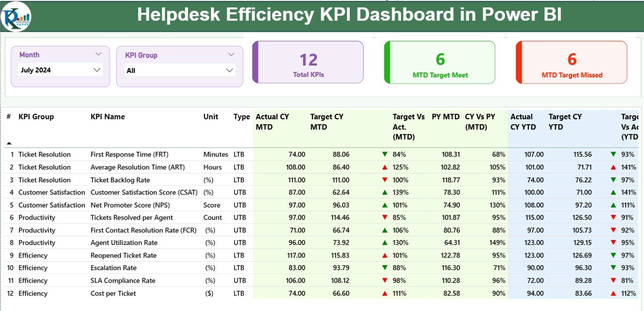Select the MTD Target Meet card
644x311 pixels.
(439, 61)
